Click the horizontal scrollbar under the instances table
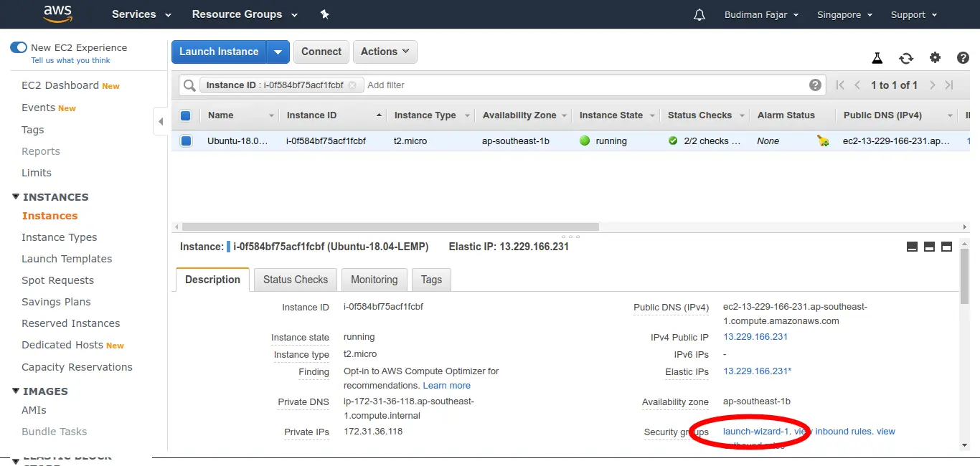This screenshot has height=466, width=980. click(390, 227)
